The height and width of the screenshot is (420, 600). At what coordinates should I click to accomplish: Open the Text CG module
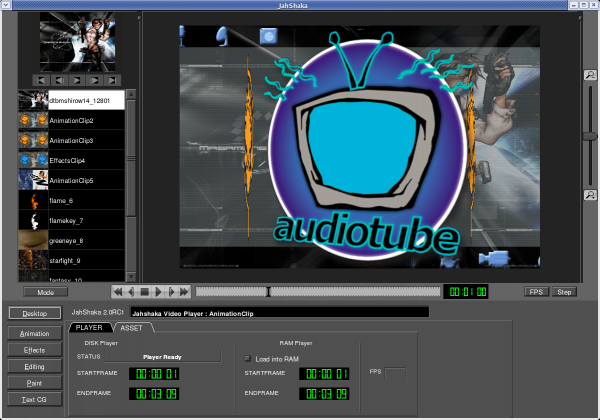pos(34,399)
